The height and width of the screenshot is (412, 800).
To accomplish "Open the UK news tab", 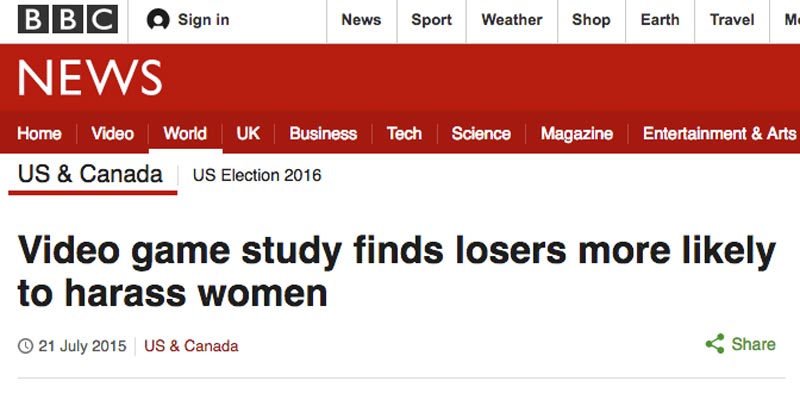I will [x=248, y=134].
